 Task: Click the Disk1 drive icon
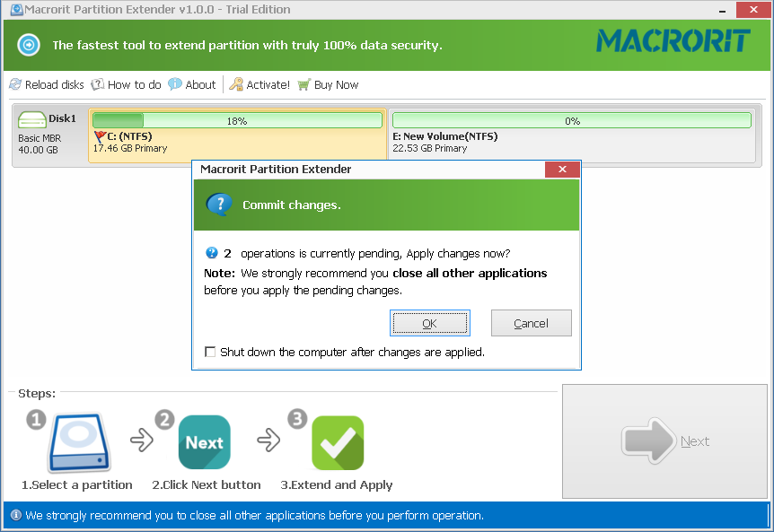[x=31, y=120]
